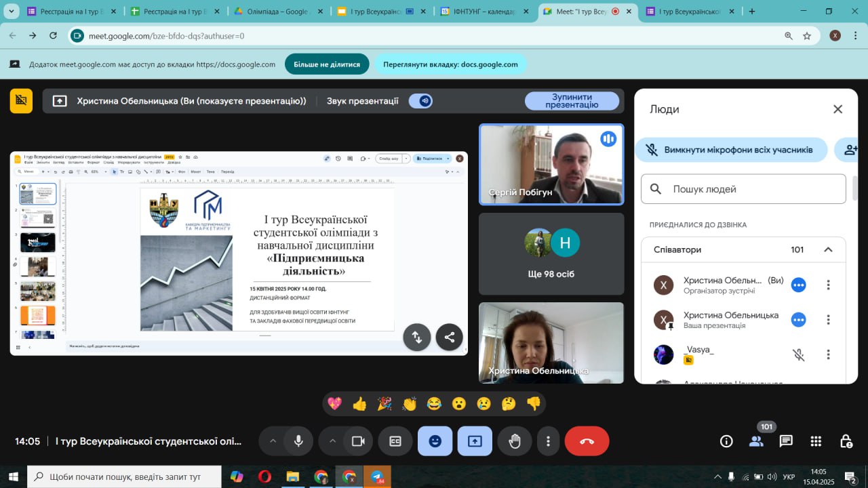This screenshot has width=868, height=488.
Task: Open meeting details info icon
Action: click(726, 441)
